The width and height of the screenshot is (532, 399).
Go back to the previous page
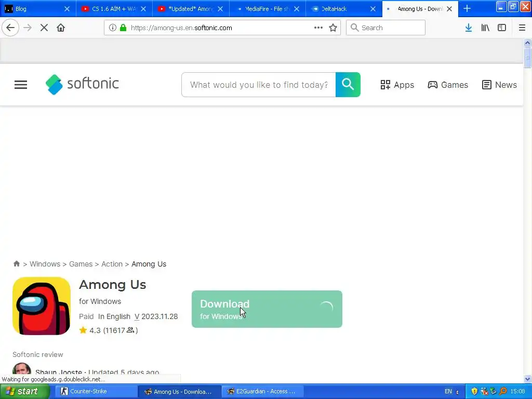coord(10,28)
